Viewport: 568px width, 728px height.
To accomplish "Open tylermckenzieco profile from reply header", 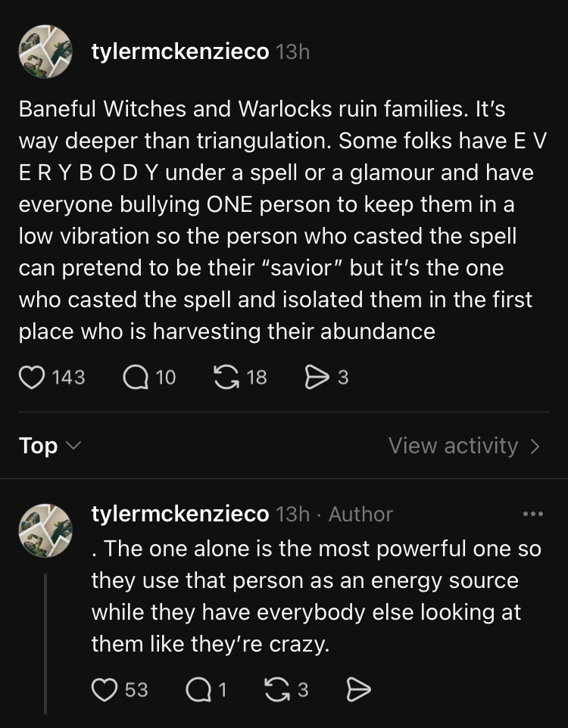I will 179,515.
